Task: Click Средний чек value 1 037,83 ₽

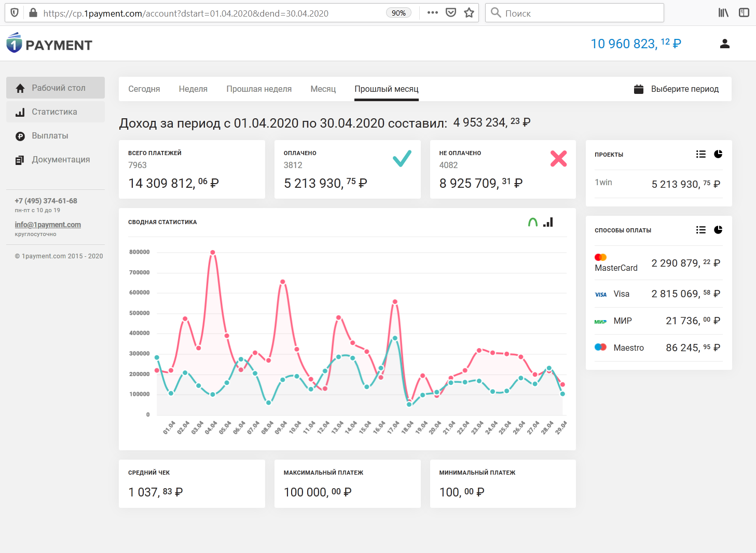Action: (x=156, y=492)
